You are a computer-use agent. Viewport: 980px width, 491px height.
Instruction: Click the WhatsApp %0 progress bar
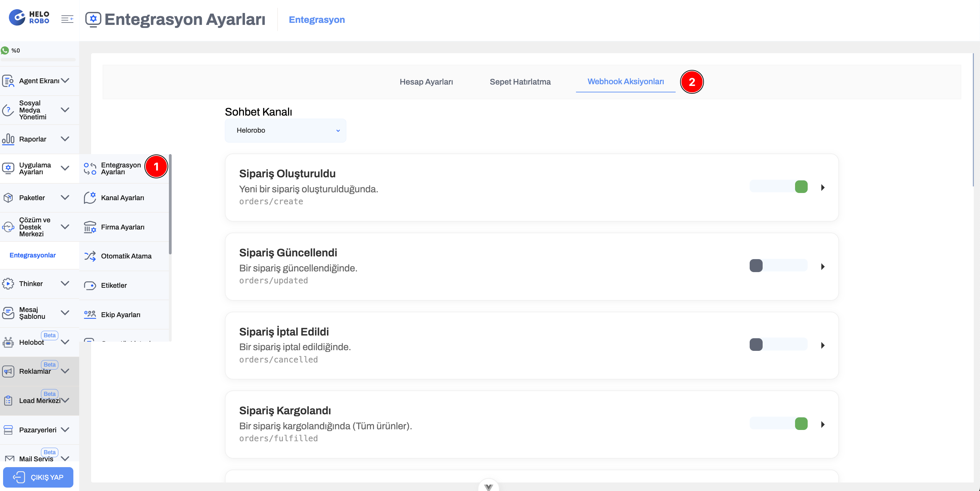pos(38,60)
